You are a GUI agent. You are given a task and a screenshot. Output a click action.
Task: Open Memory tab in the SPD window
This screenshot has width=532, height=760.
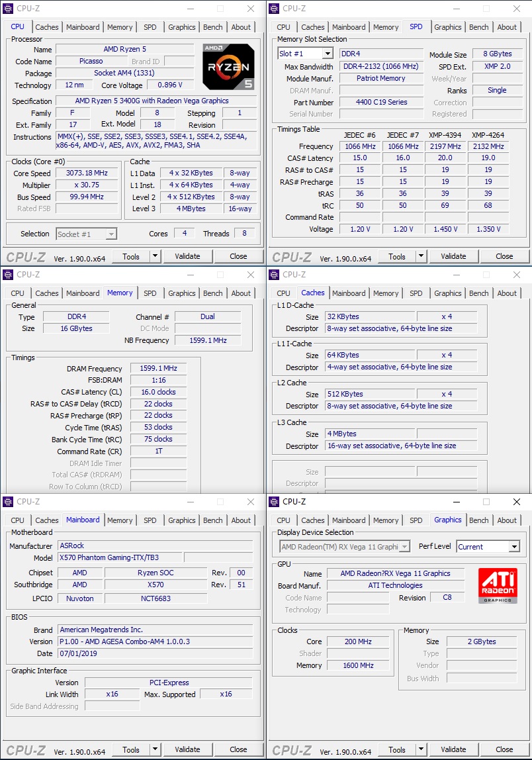[386, 27]
